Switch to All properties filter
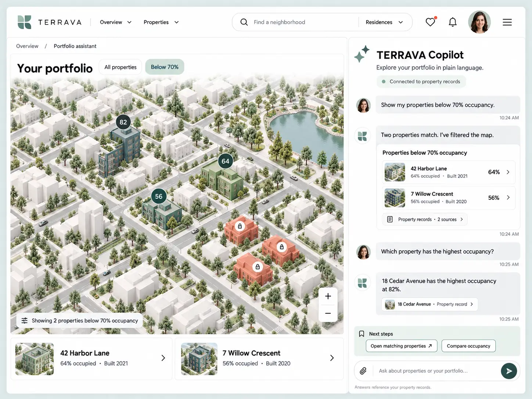532x399 pixels. (120, 67)
